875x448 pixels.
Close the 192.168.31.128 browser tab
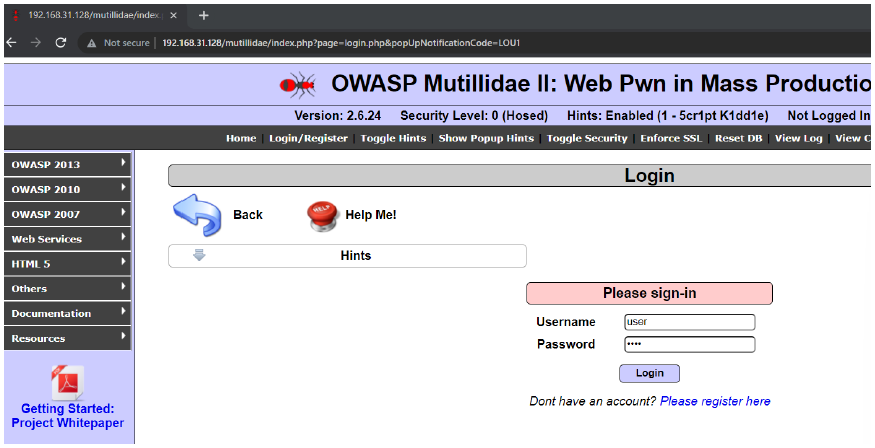(x=174, y=15)
